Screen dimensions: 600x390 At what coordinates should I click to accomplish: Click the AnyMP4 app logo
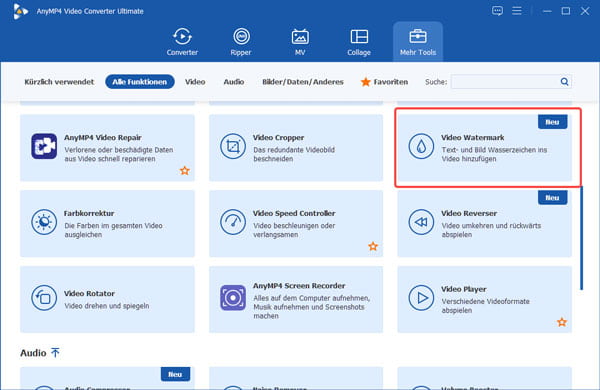pos(20,11)
